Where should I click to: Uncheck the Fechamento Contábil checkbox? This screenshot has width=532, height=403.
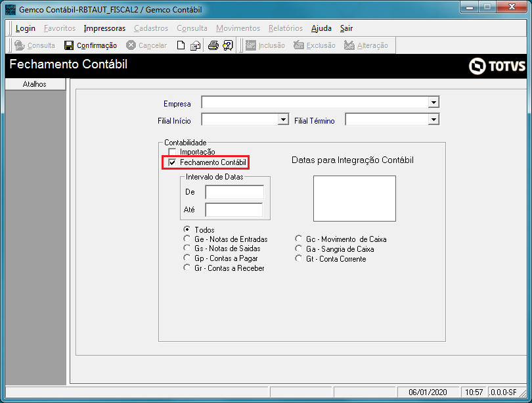172,162
